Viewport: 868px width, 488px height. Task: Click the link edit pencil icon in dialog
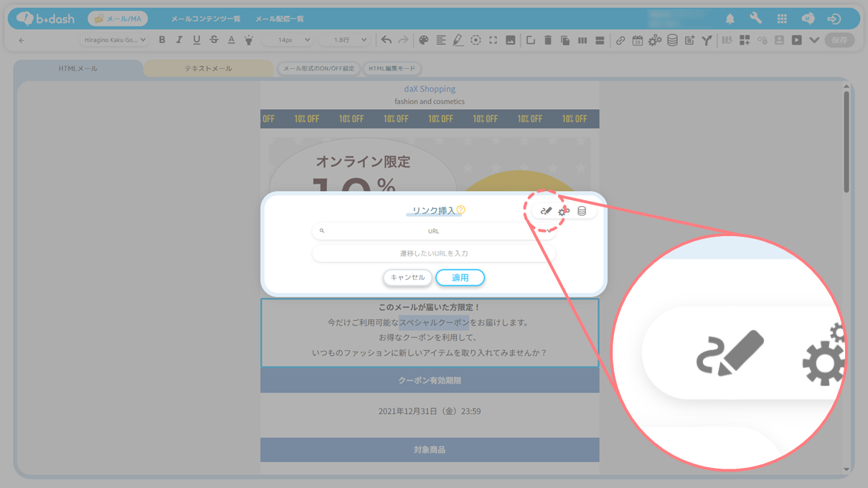546,211
